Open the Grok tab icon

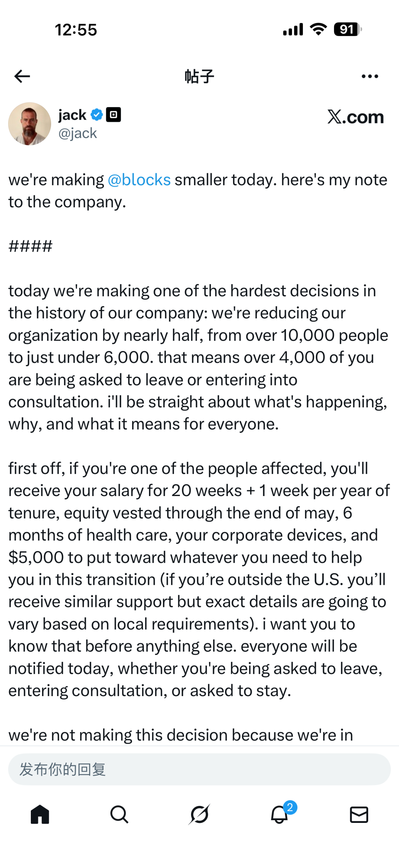(199, 814)
